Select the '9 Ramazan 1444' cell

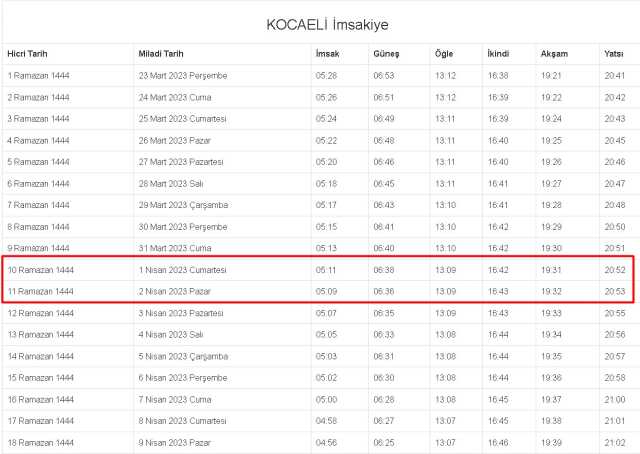38,248
